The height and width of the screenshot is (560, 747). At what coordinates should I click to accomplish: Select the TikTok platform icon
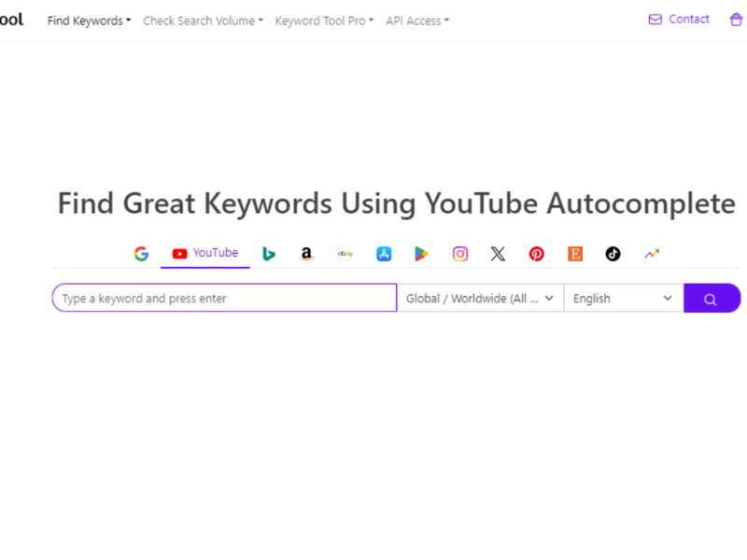(x=613, y=253)
